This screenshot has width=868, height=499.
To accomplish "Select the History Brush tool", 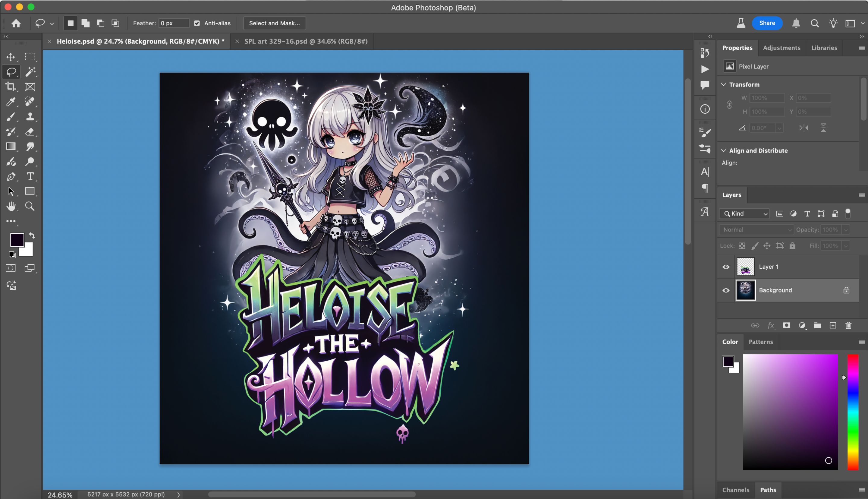I will coord(11,132).
